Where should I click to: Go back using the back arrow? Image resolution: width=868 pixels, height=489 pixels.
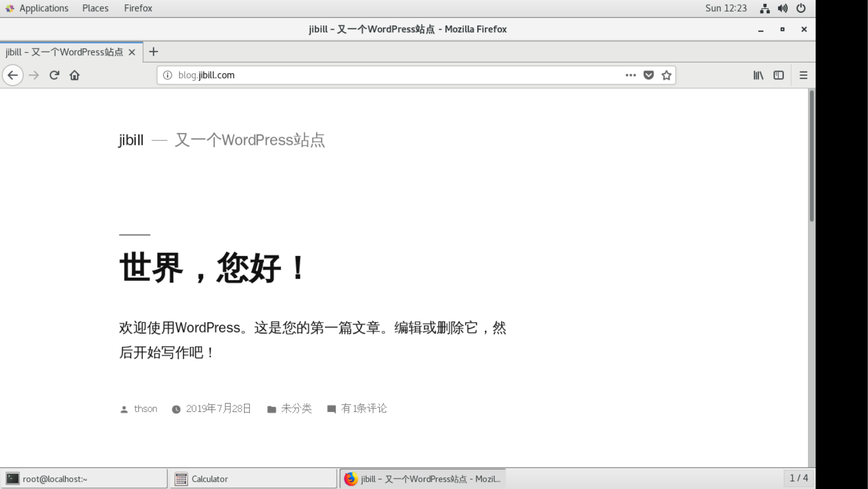click(x=13, y=75)
